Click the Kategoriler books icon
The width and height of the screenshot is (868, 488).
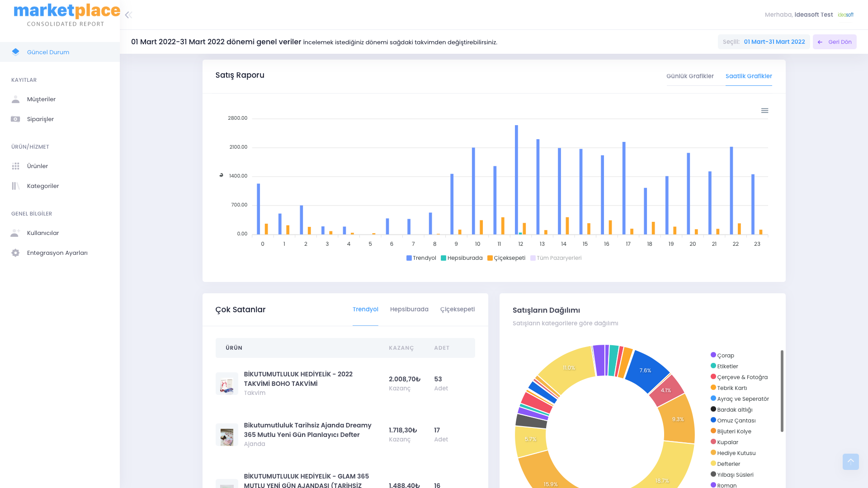point(15,186)
